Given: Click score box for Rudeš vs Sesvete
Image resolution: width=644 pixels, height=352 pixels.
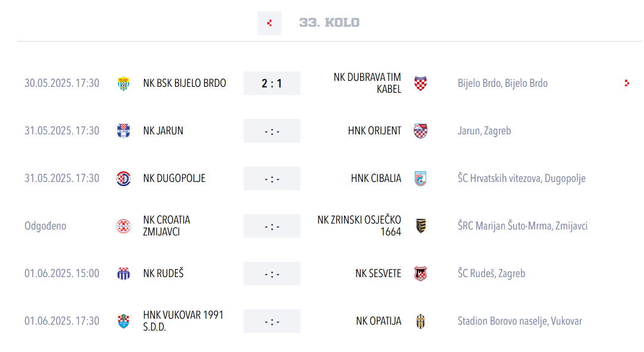Looking at the screenshot, I should (x=272, y=274).
